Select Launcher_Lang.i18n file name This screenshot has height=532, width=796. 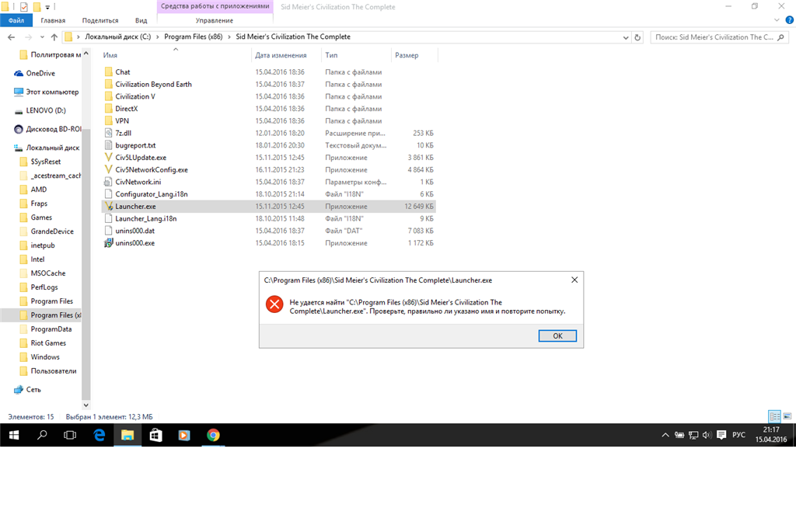point(145,218)
